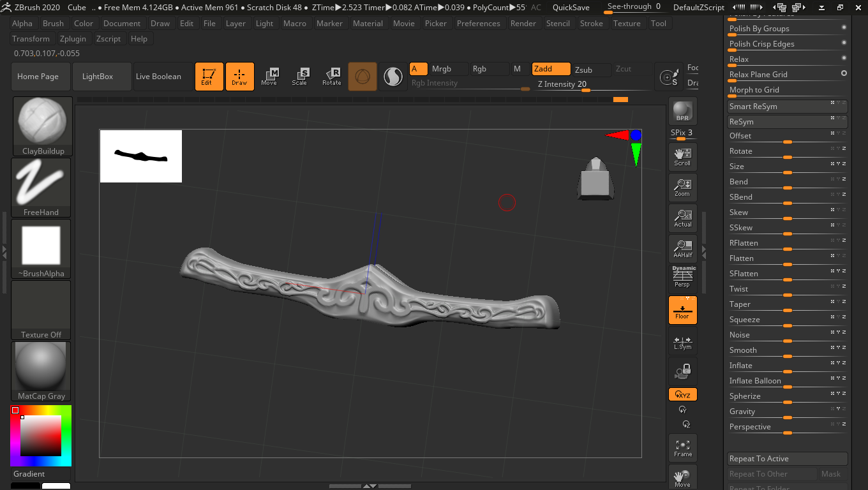Open the ClayBuildup brush picker
The width and height of the screenshot is (868, 490).
42,126
